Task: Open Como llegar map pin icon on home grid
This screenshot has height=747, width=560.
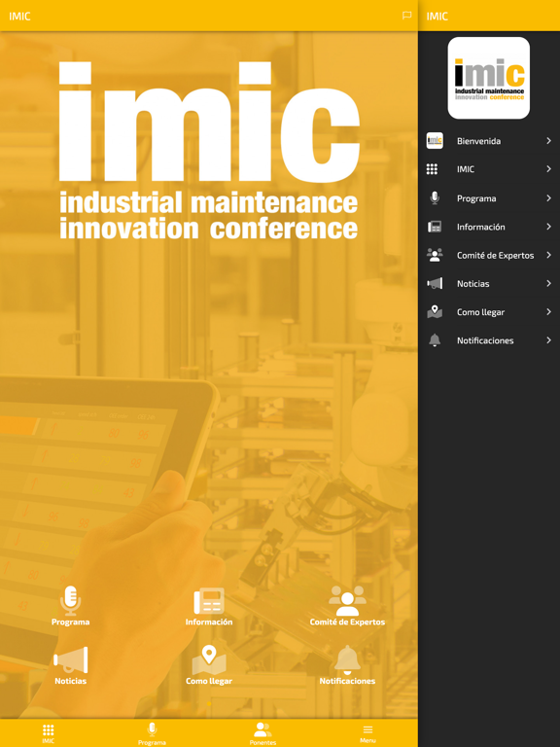Action: tap(209, 659)
